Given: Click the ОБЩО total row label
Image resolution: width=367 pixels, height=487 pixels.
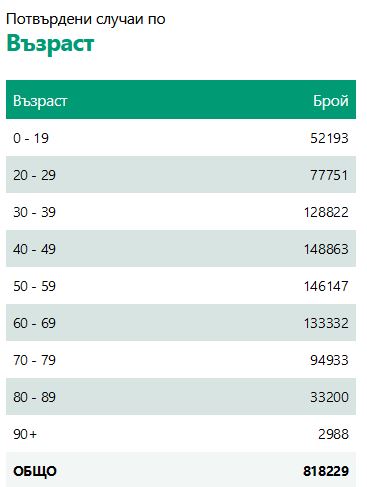Looking at the screenshot, I should click(x=35, y=471).
